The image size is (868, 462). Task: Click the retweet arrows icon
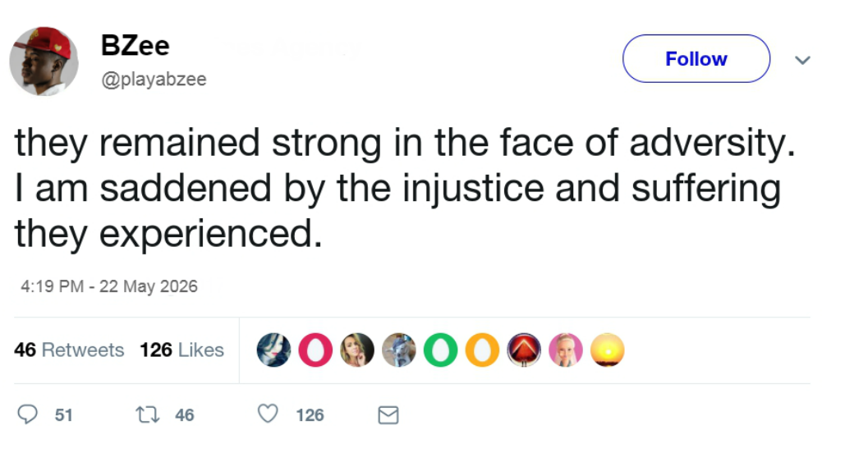(x=149, y=415)
